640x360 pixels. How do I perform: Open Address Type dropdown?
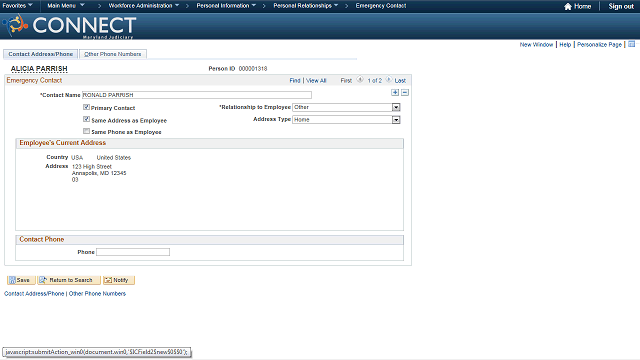click(x=396, y=120)
